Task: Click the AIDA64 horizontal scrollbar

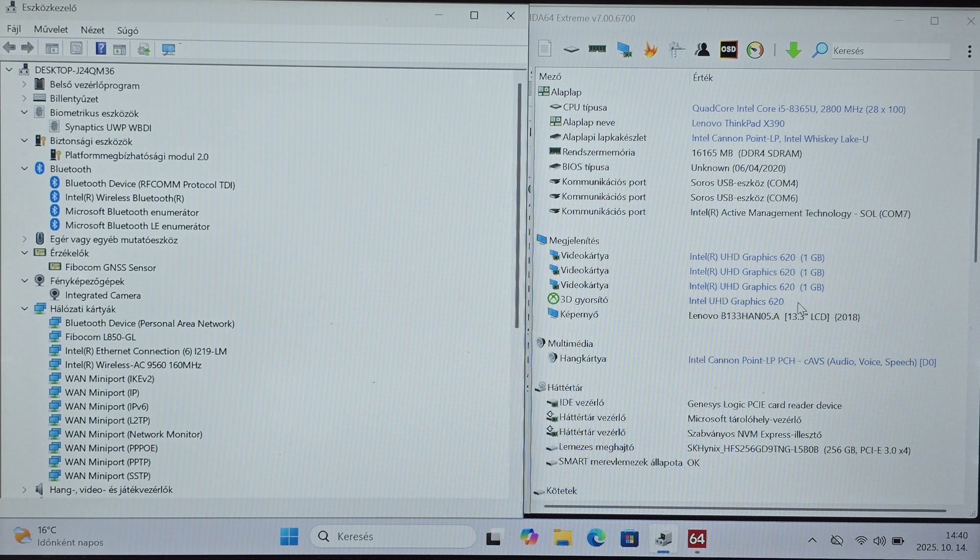Action: pyautogui.click(x=745, y=509)
